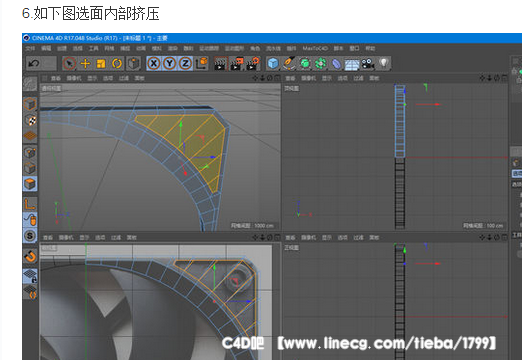Click the Camera object icon

click(x=368, y=63)
